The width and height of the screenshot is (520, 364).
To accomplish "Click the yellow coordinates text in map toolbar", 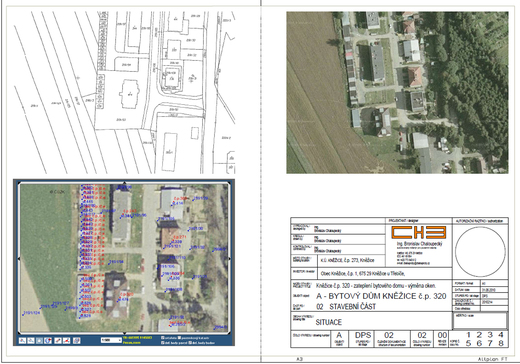I will [137, 338].
